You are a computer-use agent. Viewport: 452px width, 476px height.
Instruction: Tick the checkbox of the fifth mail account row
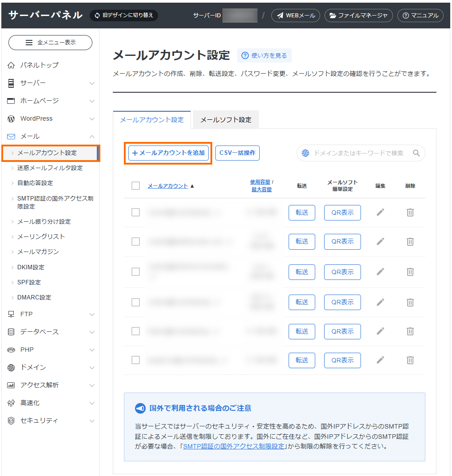tap(135, 331)
